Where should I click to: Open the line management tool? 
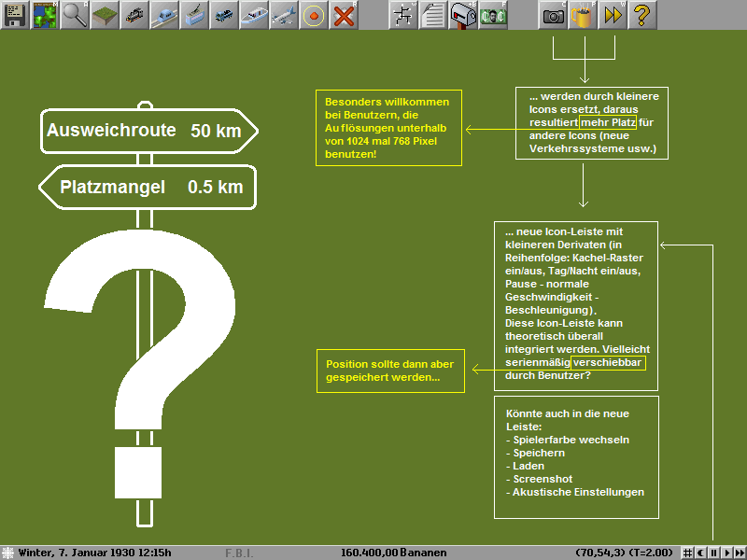pos(403,15)
